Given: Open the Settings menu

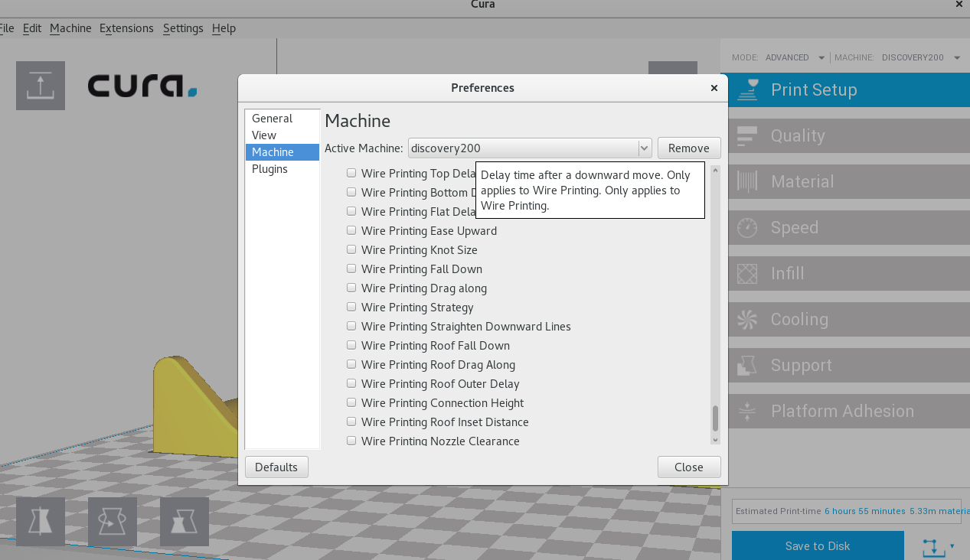Looking at the screenshot, I should [183, 28].
